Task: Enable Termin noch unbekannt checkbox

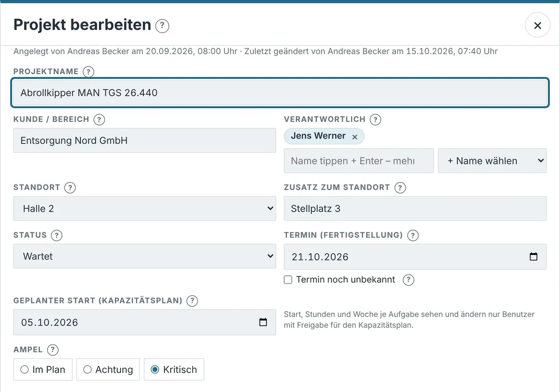Action: pos(288,280)
